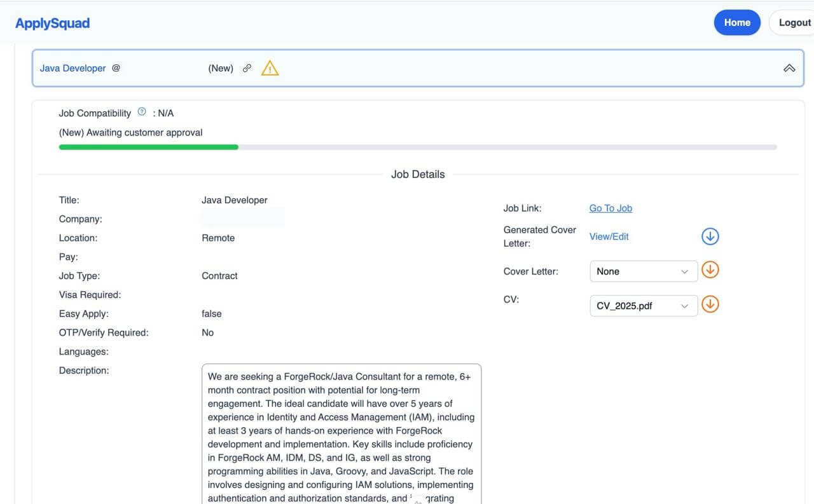Open the Java Developer job title link
This screenshot has width=814, height=504.
coord(72,68)
